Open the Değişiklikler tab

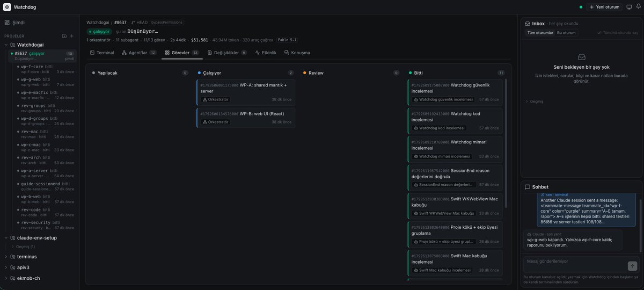click(x=227, y=53)
